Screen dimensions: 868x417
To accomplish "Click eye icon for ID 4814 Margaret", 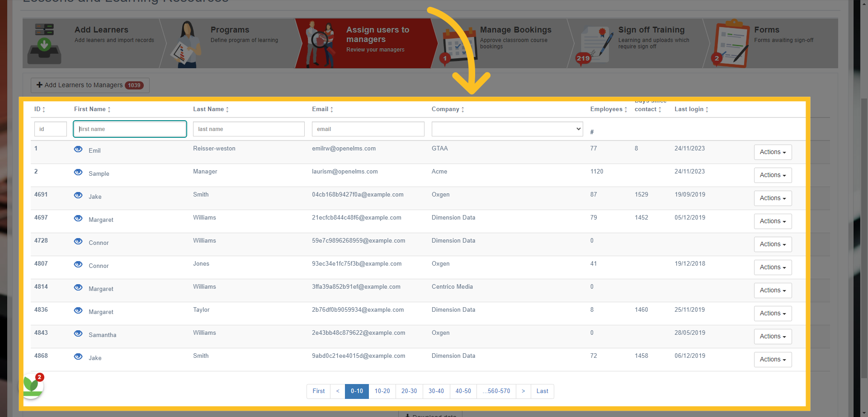I will [78, 287].
